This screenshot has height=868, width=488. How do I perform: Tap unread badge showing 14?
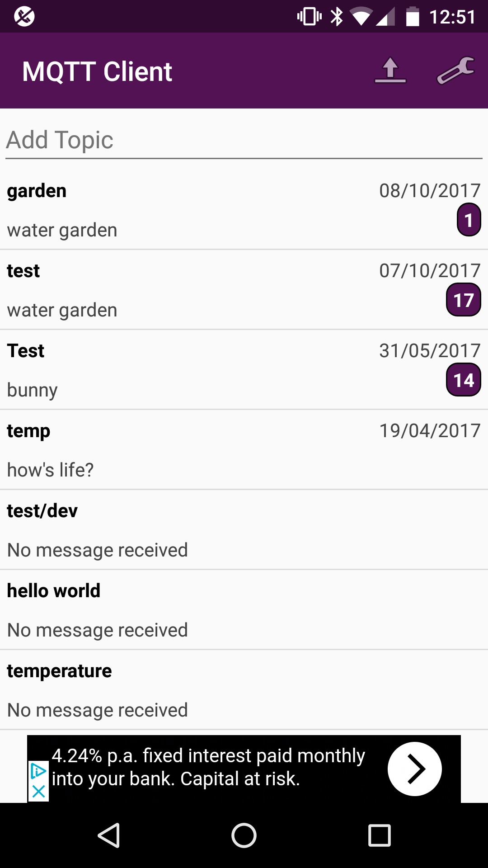pyautogui.click(x=463, y=380)
